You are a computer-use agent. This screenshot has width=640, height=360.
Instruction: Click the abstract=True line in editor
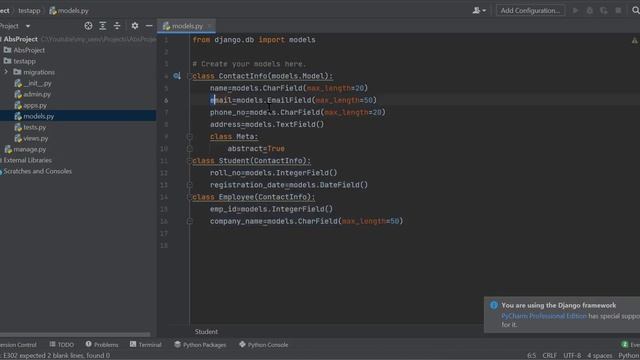[x=256, y=149]
